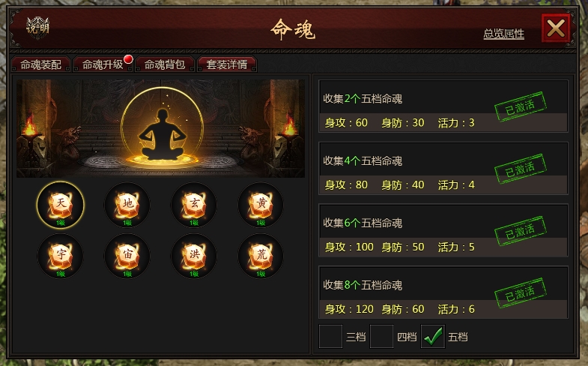
Task: Switch to the 命魂装配 tab
Action: 41,64
